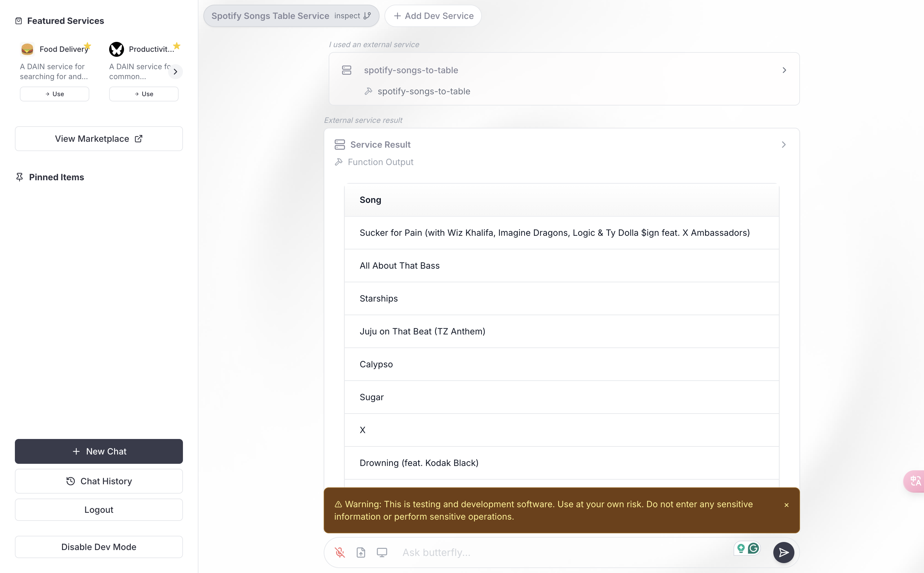
Task: Disable Dev Mode
Action: coord(99,546)
